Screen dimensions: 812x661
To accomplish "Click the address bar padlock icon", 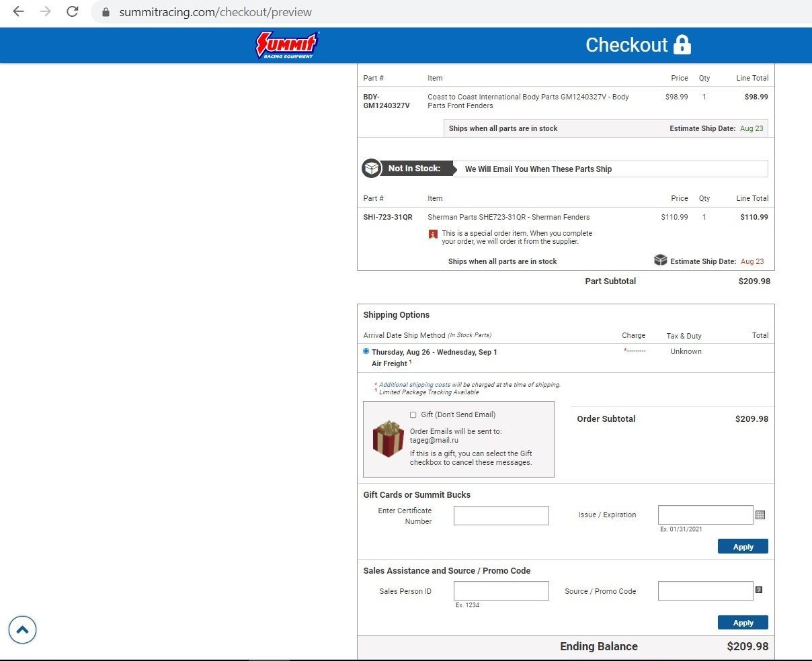I will point(106,12).
